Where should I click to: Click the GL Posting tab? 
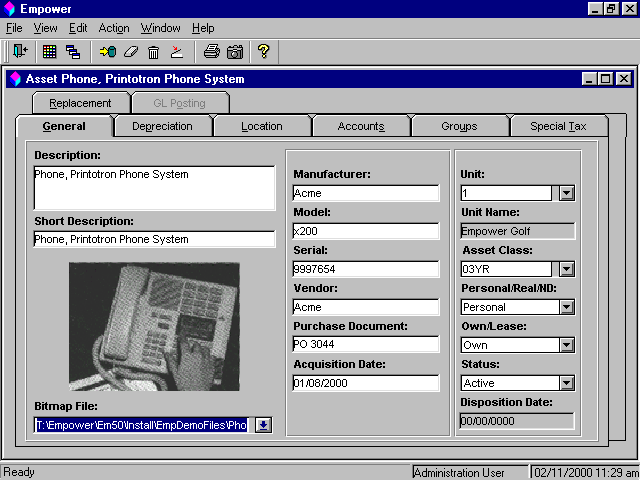point(180,103)
